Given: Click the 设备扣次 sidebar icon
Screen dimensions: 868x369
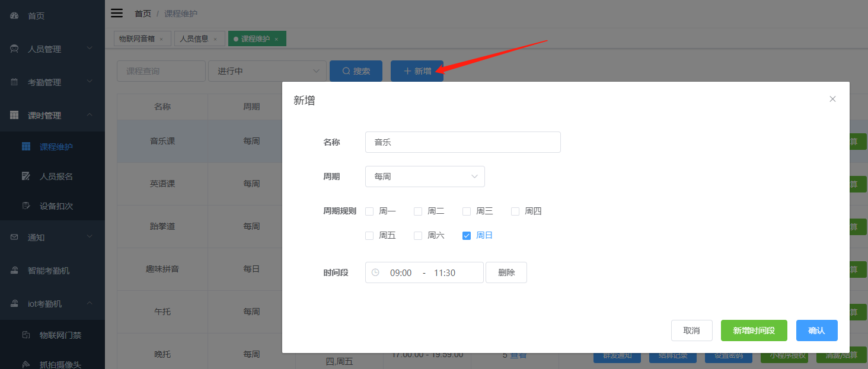Looking at the screenshot, I should click(x=26, y=206).
